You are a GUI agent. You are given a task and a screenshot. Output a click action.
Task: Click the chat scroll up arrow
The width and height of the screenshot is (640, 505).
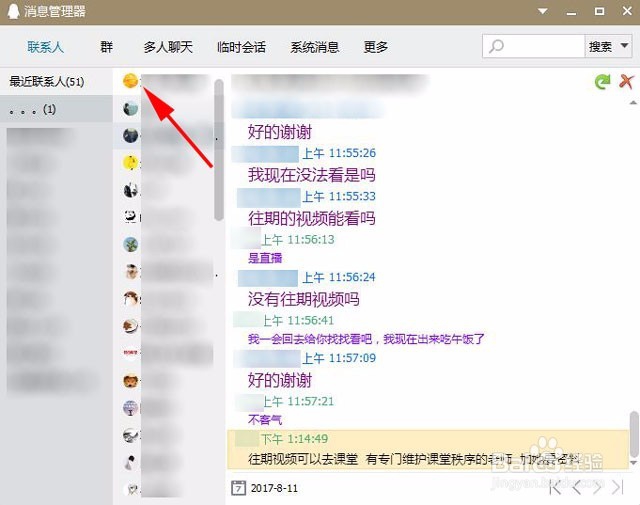coord(633,102)
